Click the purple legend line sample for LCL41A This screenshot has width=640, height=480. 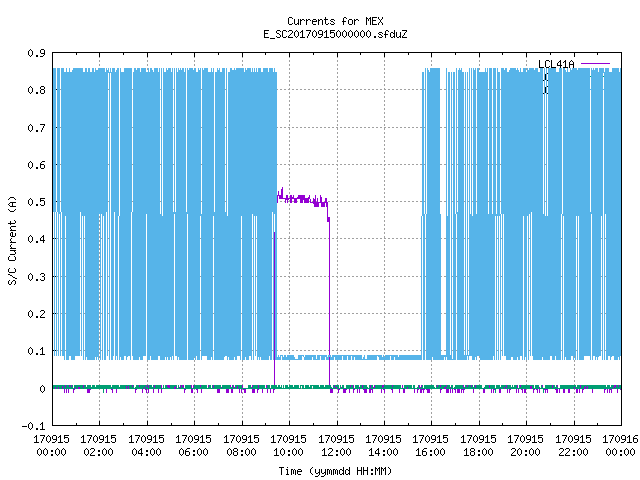tap(595, 64)
